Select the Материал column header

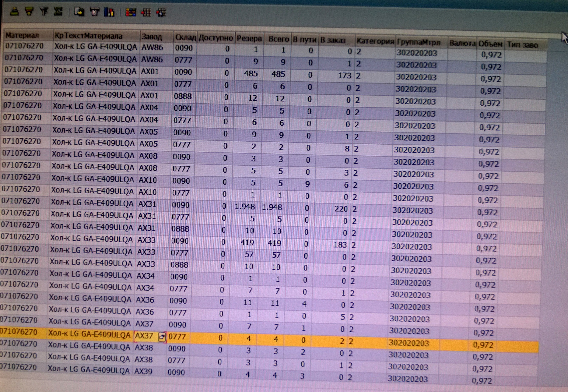[23, 35]
